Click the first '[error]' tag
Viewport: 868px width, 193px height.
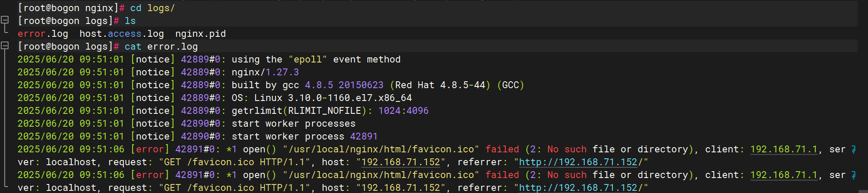150,149
